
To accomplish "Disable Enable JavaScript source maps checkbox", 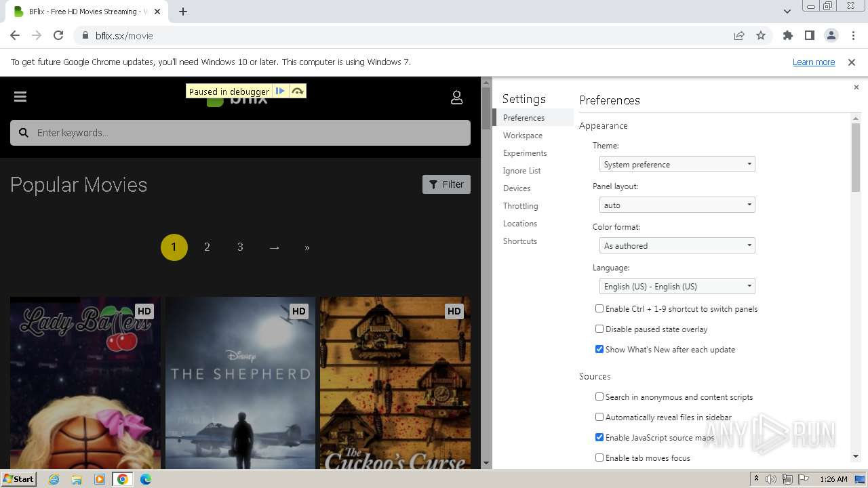I will [599, 437].
